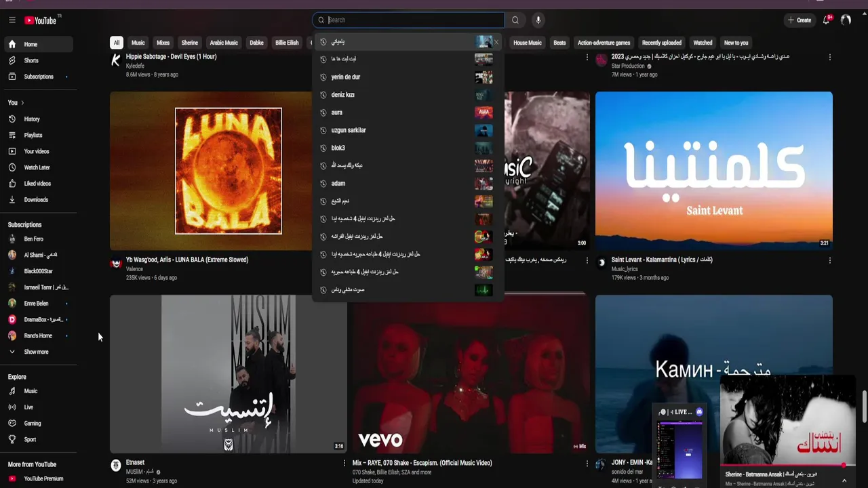Open Rand's Home subscription channel

pos(39,336)
